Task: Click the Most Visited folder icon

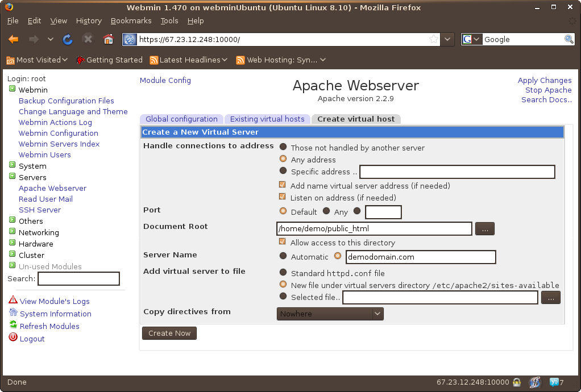Action: pyautogui.click(x=10, y=60)
